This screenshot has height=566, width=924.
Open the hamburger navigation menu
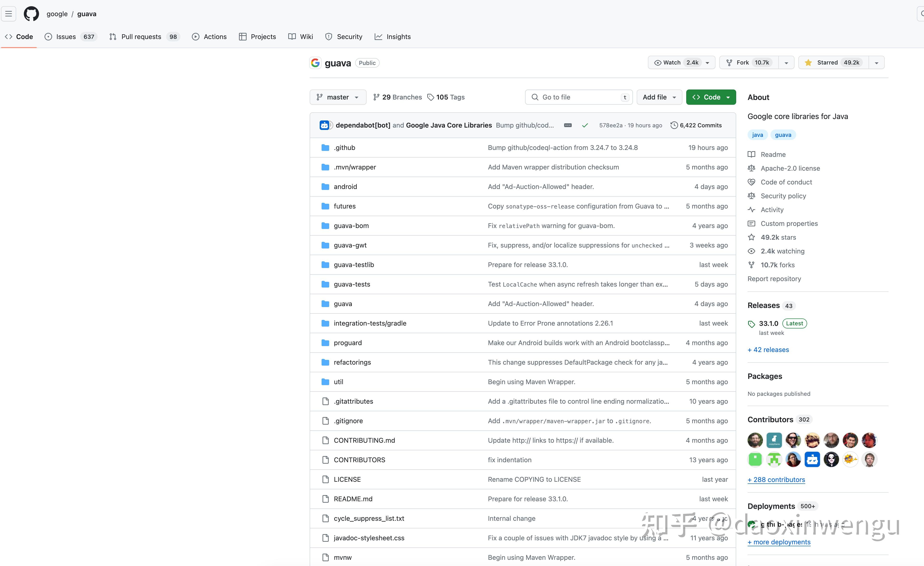click(9, 14)
